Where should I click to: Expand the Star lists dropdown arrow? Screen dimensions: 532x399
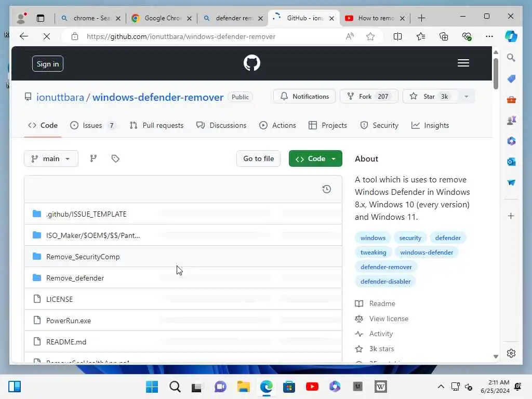click(x=466, y=97)
